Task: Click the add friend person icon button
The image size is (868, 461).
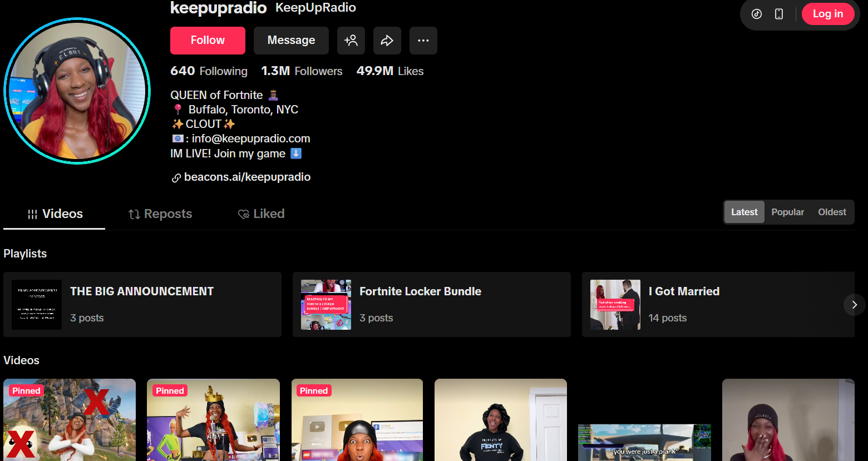Action: click(351, 41)
